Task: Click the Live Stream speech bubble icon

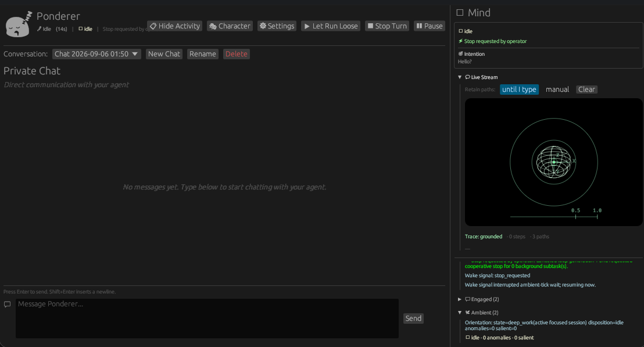Action: pos(467,77)
